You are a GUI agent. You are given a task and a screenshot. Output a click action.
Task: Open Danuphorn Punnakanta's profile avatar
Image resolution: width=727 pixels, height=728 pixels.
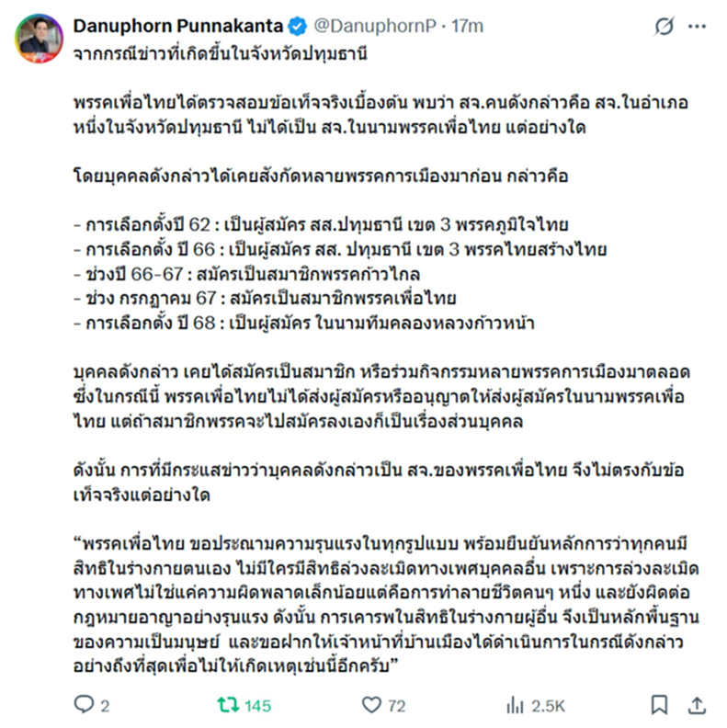(x=39, y=38)
